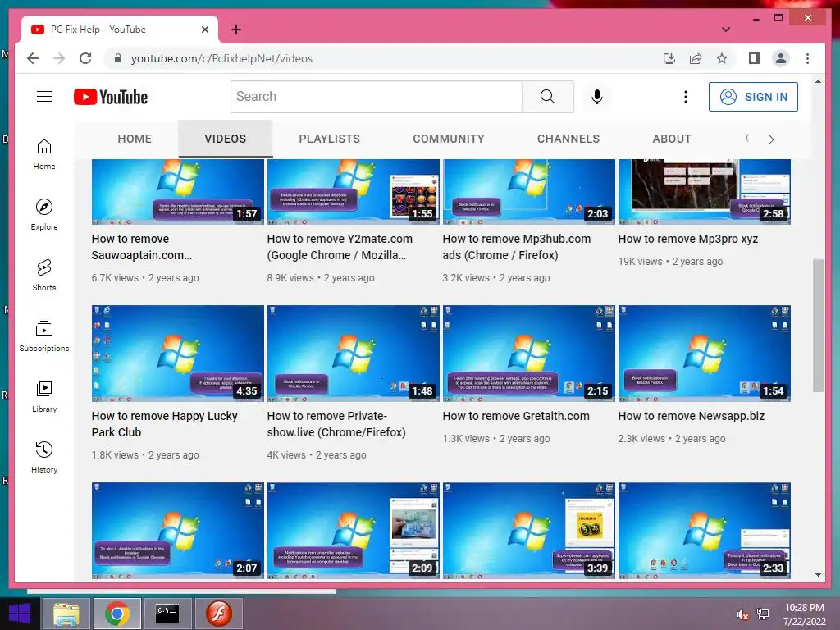The width and height of the screenshot is (840, 630).
Task: Open the YouTube hamburger guide menu
Action: click(x=44, y=97)
